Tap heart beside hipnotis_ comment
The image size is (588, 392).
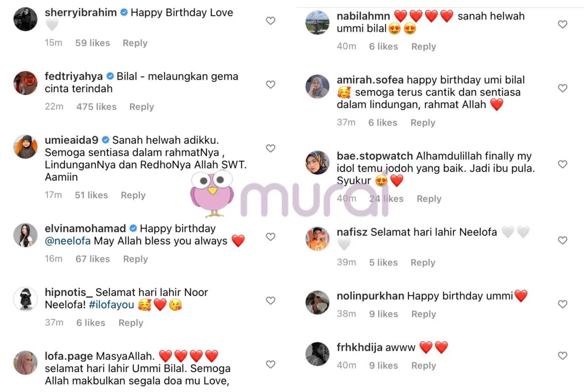click(270, 301)
